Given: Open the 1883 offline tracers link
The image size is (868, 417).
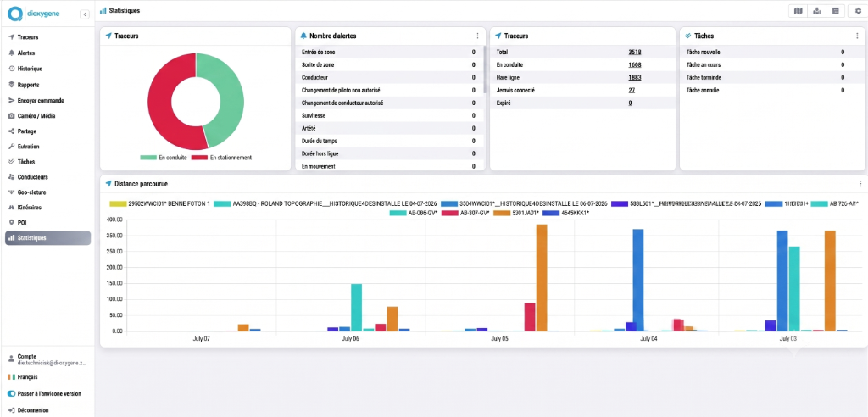Looking at the screenshot, I should coord(634,77).
